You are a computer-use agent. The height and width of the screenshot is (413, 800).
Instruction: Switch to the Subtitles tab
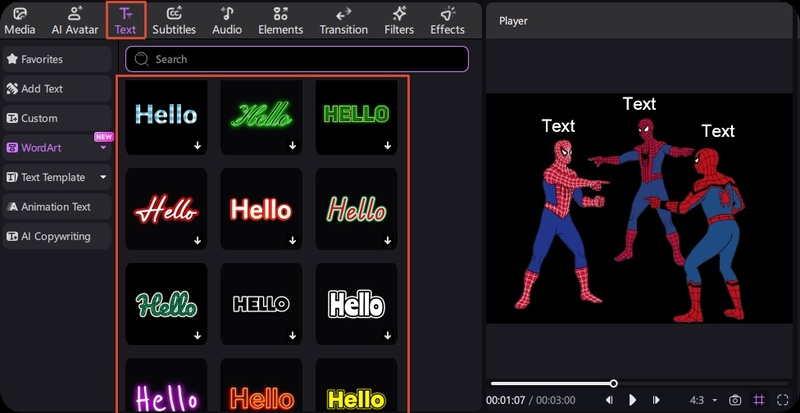tap(174, 21)
